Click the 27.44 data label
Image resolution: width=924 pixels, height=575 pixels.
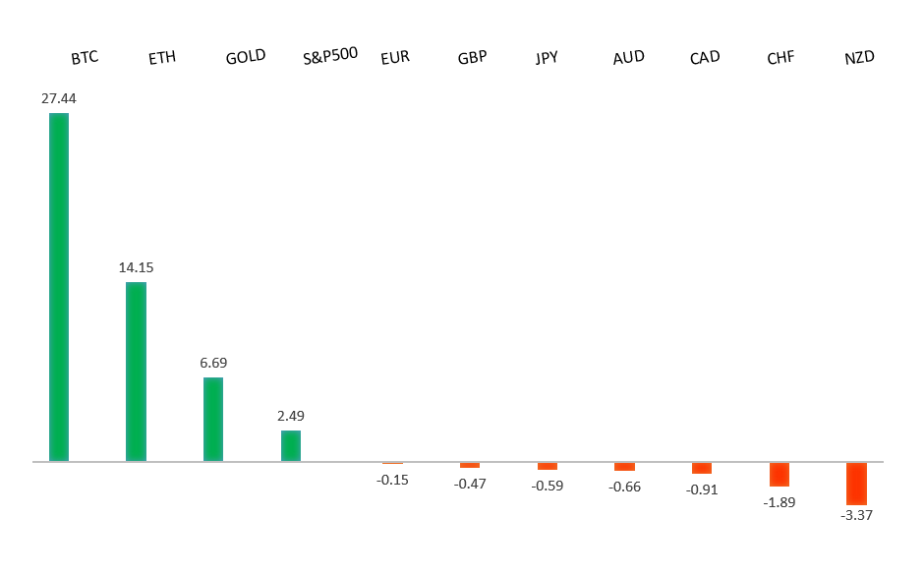[59, 98]
